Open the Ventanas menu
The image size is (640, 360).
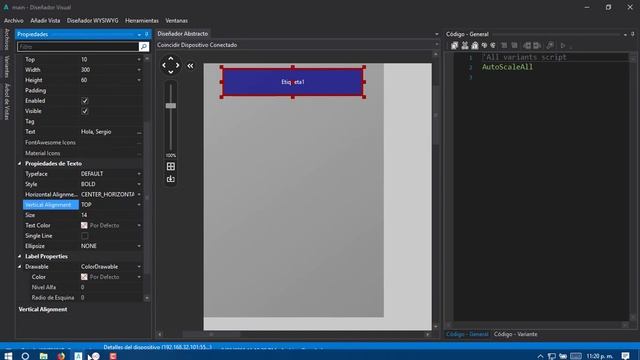coord(176,20)
